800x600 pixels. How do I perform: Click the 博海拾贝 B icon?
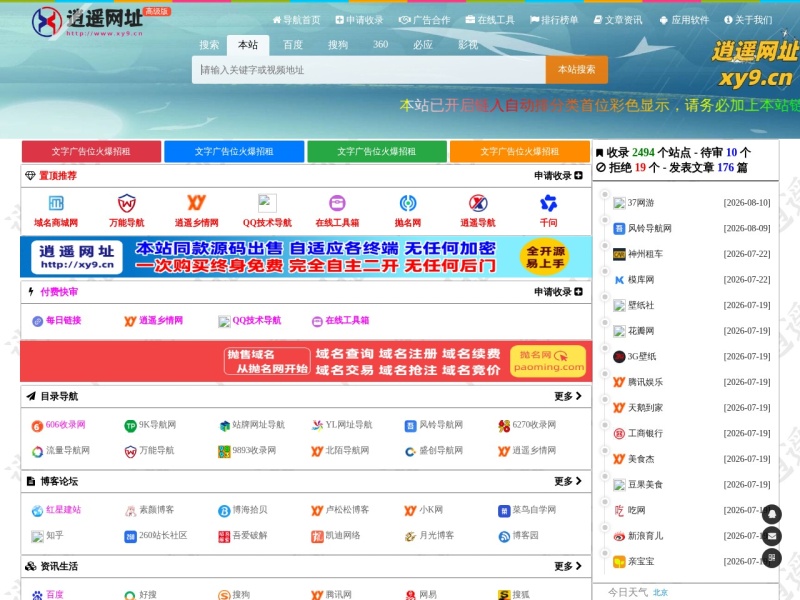224,511
